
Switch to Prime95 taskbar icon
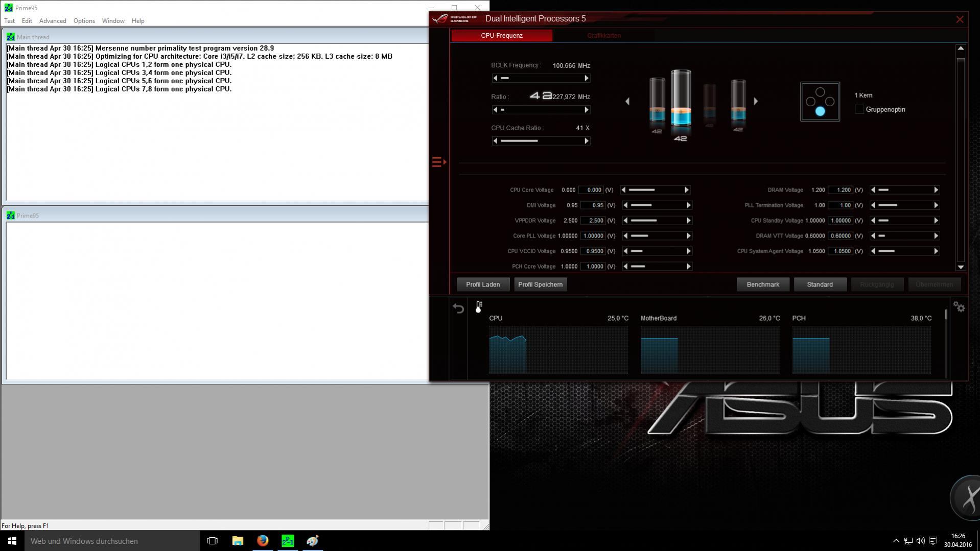[288, 541]
